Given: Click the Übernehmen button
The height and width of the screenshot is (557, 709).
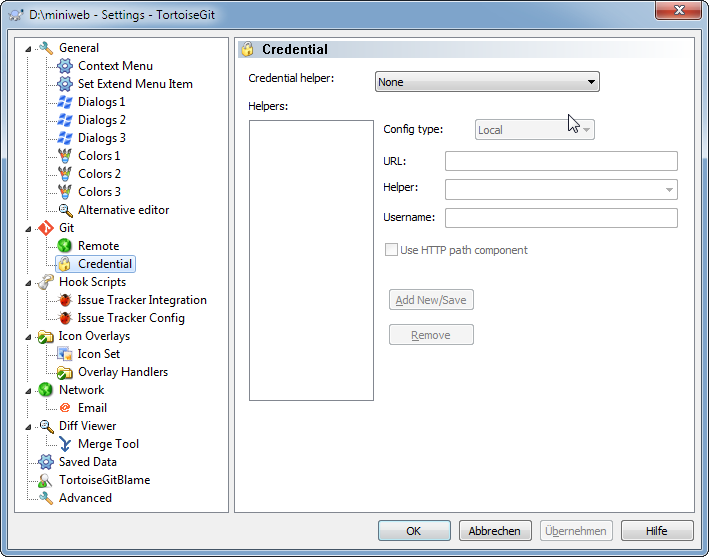Looking at the screenshot, I should click(576, 530).
